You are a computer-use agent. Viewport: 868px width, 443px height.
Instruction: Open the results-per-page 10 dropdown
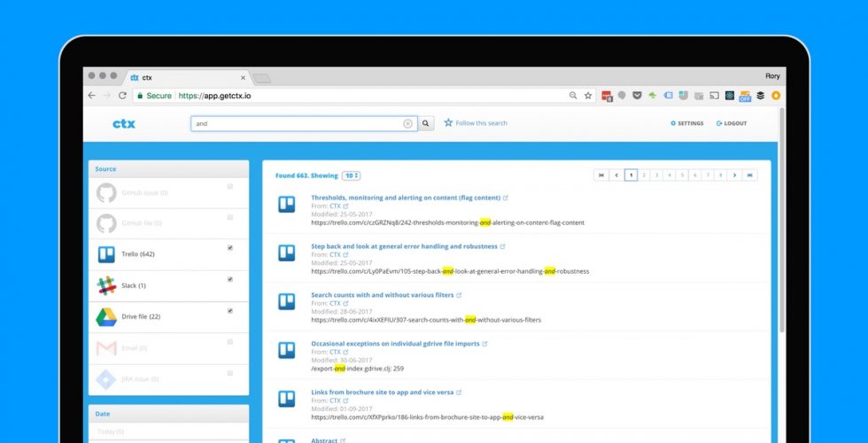[x=351, y=175]
